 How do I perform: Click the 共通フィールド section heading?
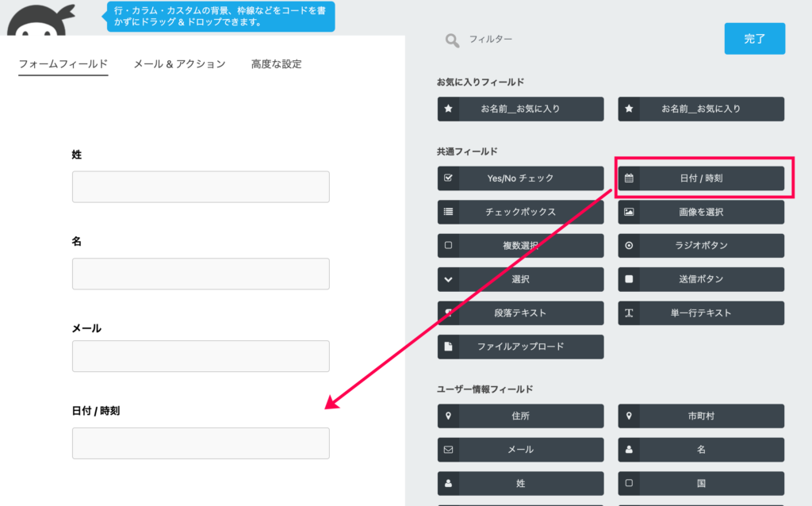[467, 151]
